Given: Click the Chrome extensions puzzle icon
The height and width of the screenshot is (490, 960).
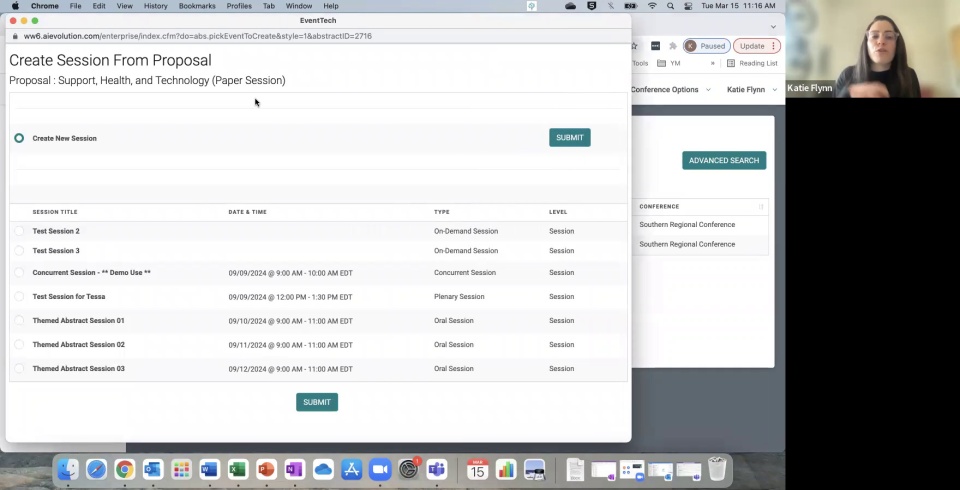Looking at the screenshot, I should pos(673,46).
